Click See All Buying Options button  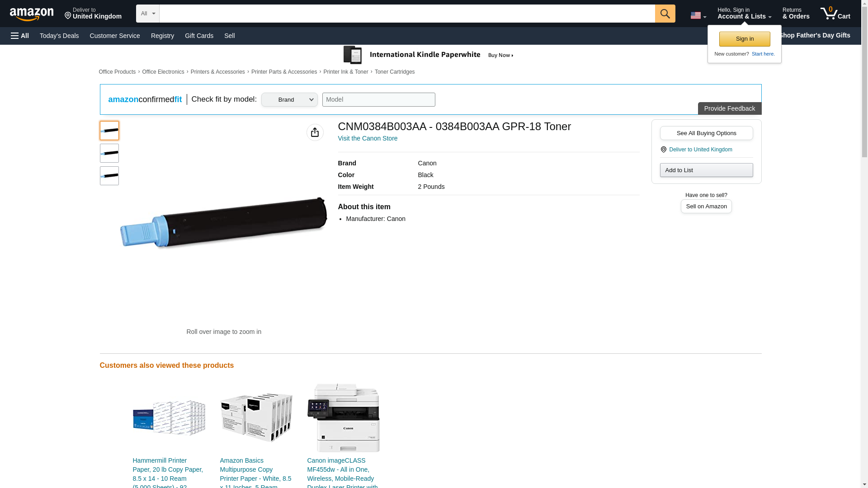(706, 133)
